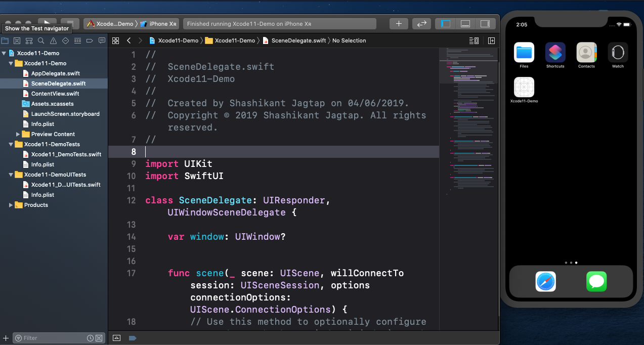Toggle the right inspectors panel
Screen dimensions: 644x345
[x=485, y=24]
